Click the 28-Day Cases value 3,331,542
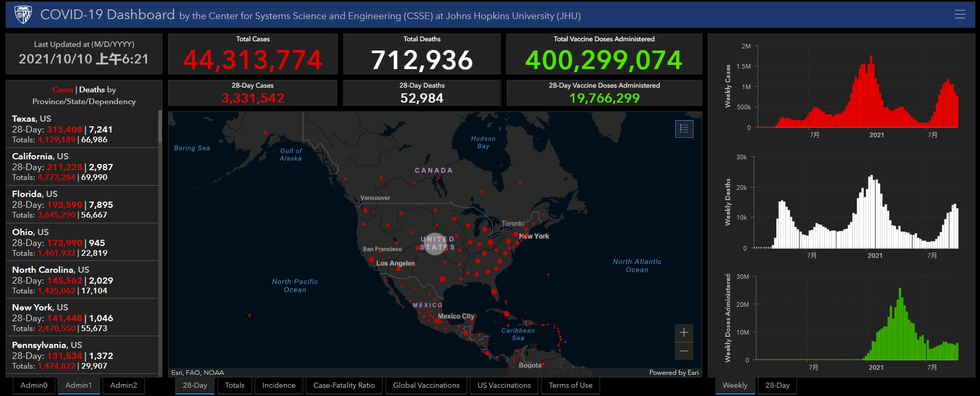The image size is (980, 396). 253,98
